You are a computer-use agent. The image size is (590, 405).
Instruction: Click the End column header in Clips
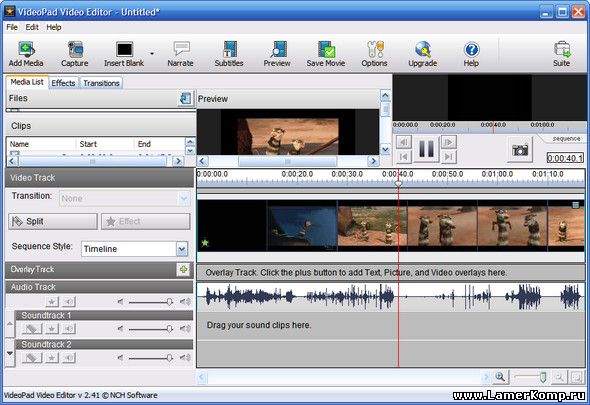point(160,144)
